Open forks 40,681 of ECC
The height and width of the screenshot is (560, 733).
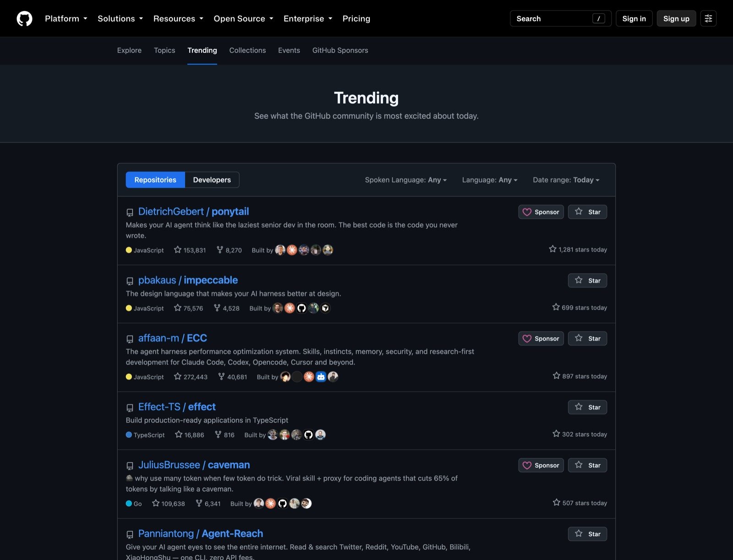coord(232,377)
